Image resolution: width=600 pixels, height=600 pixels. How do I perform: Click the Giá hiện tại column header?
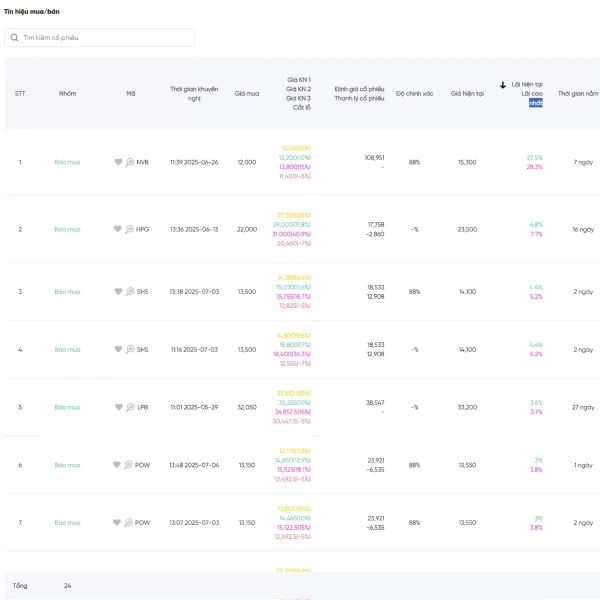point(467,93)
